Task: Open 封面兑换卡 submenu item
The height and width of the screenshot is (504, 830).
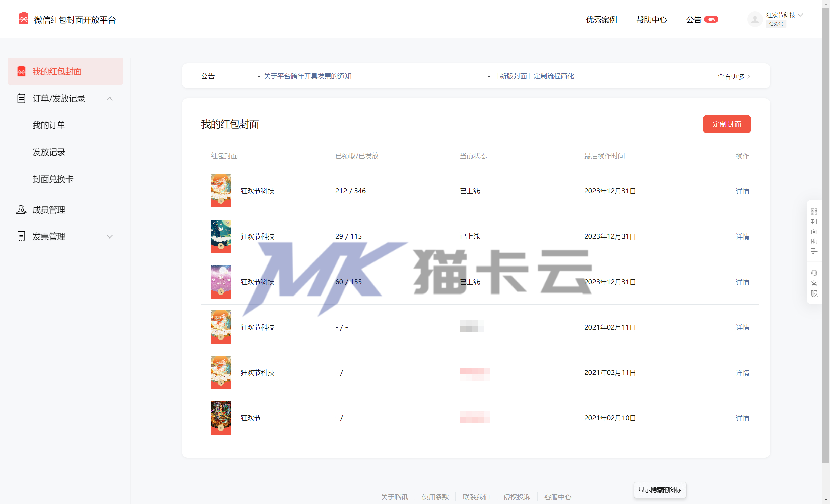Action: (53, 179)
